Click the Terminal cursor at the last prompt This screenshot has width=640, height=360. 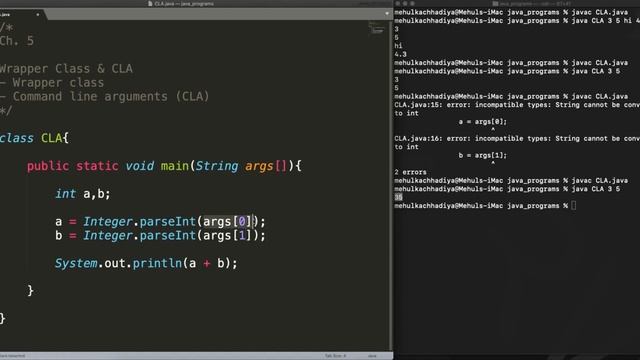[574, 206]
